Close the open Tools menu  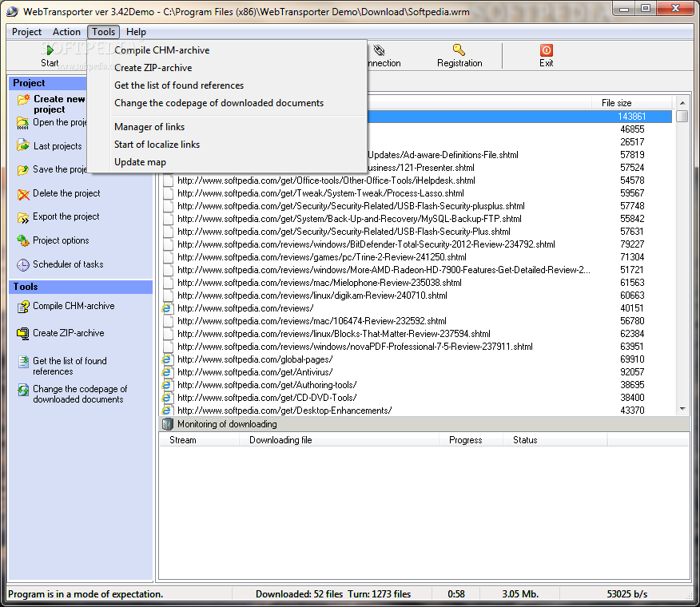[x=104, y=32]
